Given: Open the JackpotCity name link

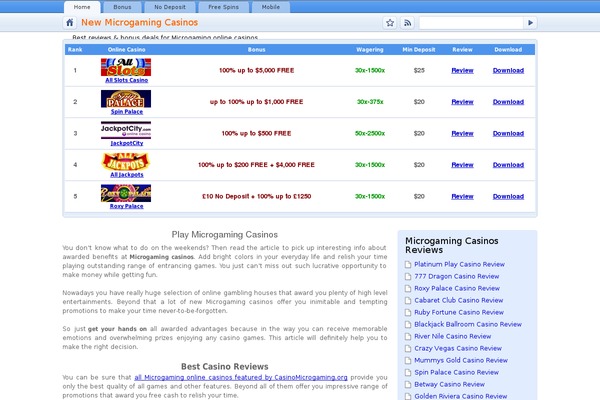Looking at the screenshot, I should tap(127, 143).
